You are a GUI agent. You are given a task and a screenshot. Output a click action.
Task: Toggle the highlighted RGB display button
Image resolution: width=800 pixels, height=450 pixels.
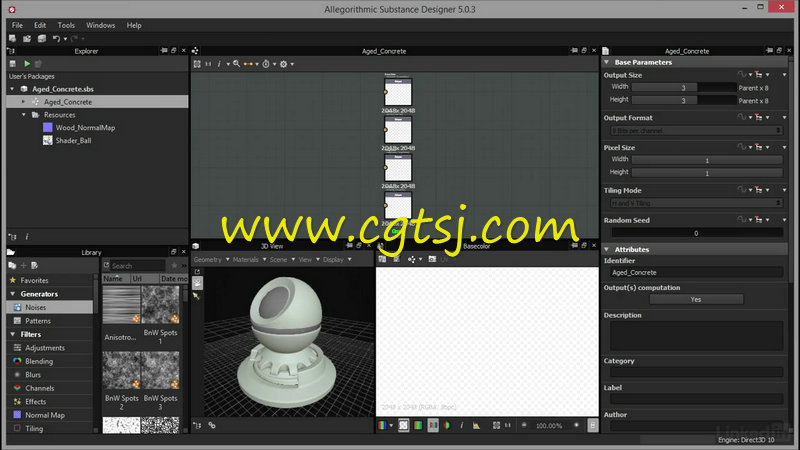(x=433, y=425)
